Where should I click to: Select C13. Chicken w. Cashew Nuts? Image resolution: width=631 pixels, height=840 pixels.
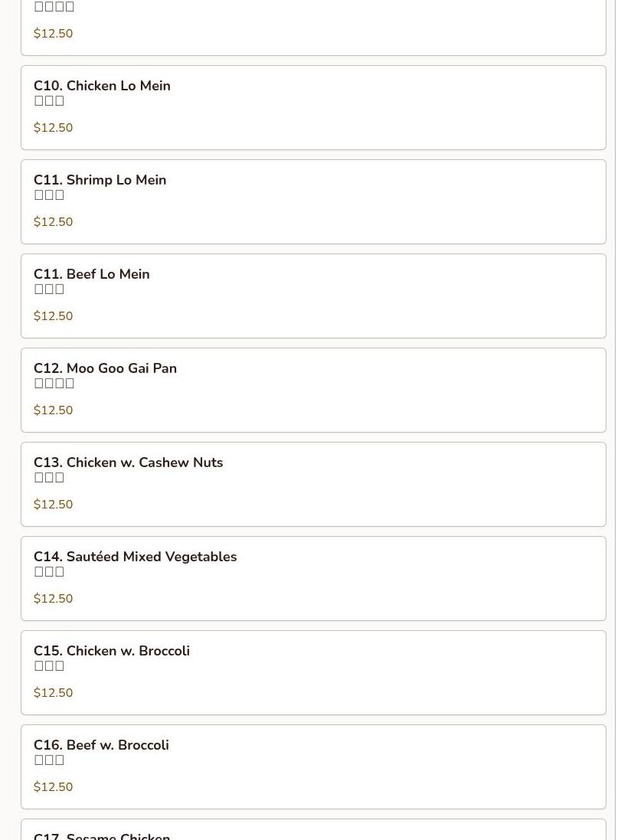click(x=313, y=485)
